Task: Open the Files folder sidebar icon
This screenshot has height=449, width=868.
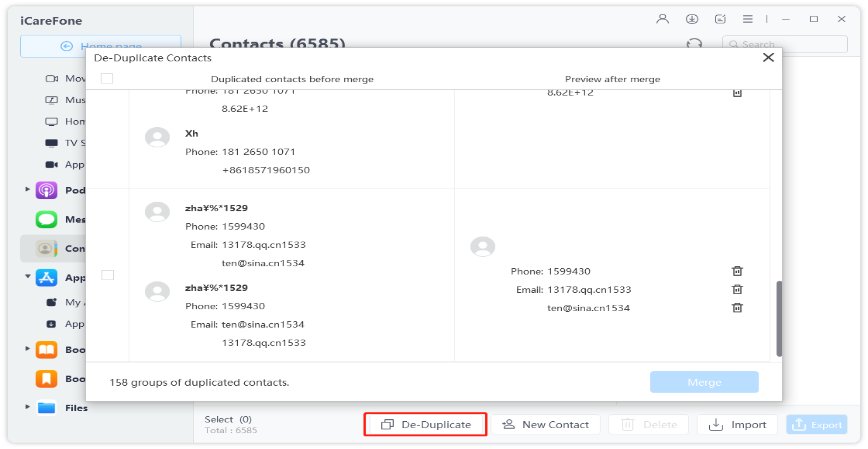Action: (46, 407)
